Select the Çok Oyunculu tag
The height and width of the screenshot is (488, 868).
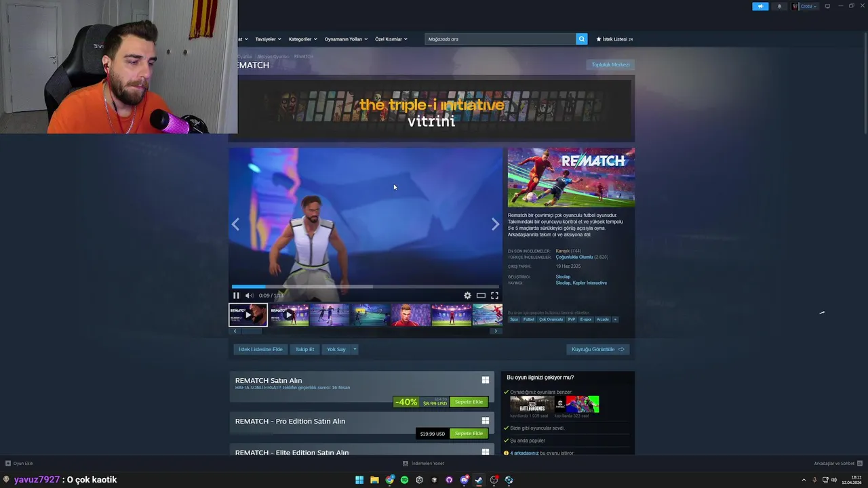click(551, 319)
